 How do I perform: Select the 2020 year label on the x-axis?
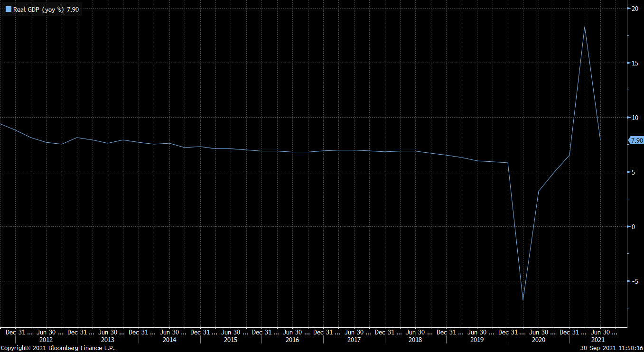(538, 340)
